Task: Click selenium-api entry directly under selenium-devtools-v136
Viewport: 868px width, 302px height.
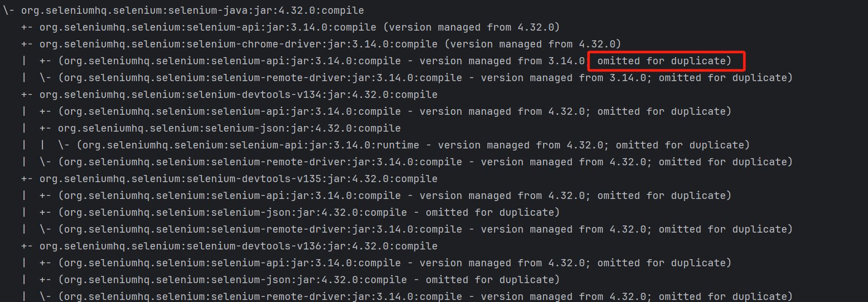Action: point(230,263)
